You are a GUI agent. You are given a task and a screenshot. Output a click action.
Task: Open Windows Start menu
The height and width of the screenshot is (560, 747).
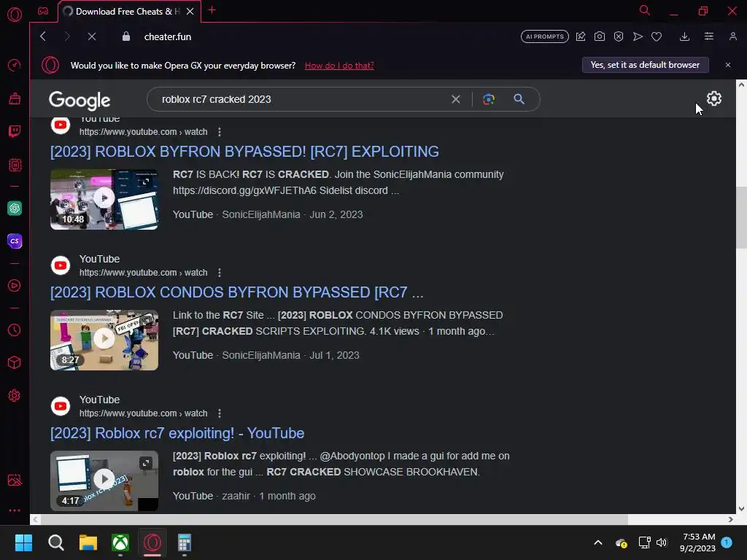point(23,542)
